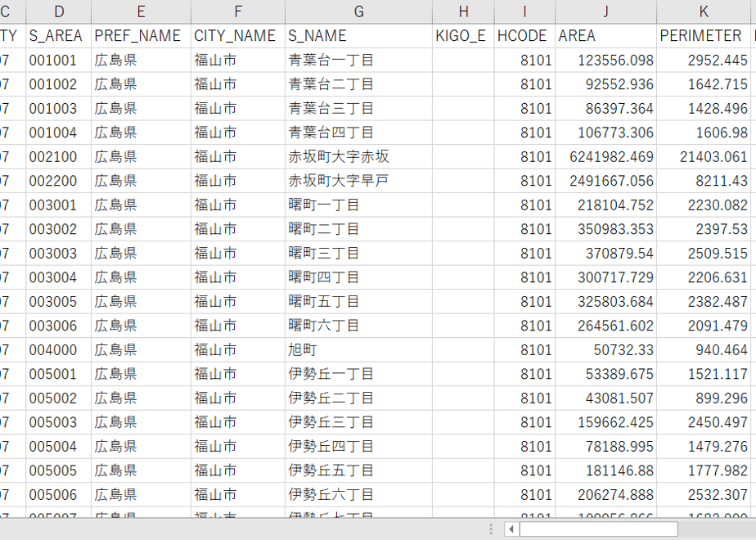Viewport: 756px width, 540px height.
Task: Select column header J
Action: click(x=605, y=11)
